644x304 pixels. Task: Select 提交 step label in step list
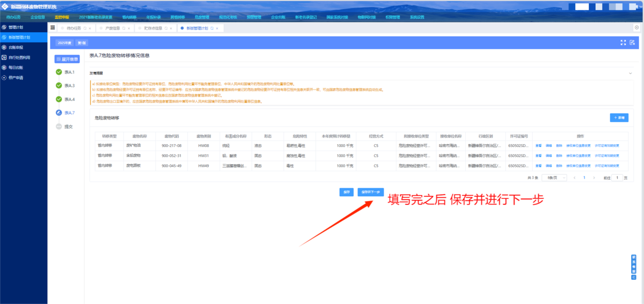pos(68,127)
